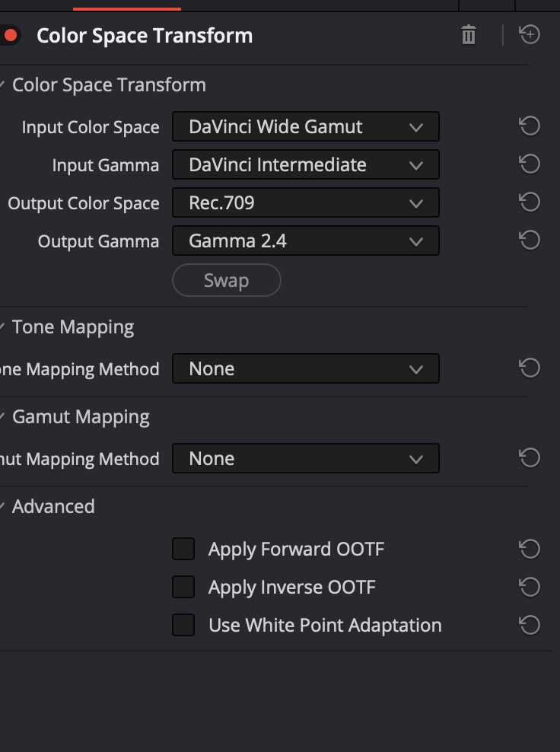The image size is (560, 752).
Task: Open the Gamma 2.4 output gamma dropdown
Action: pyautogui.click(x=305, y=241)
